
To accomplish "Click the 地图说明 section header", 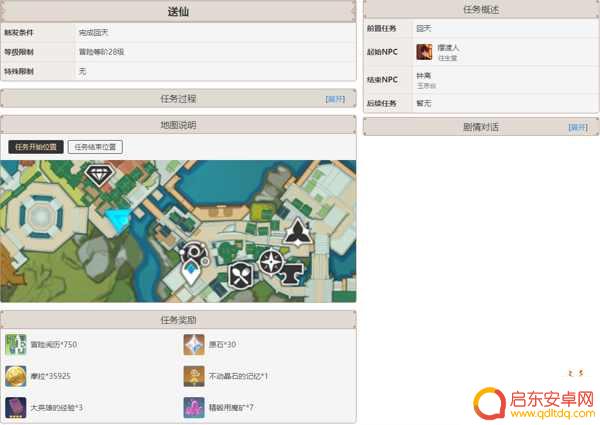I will (178, 125).
